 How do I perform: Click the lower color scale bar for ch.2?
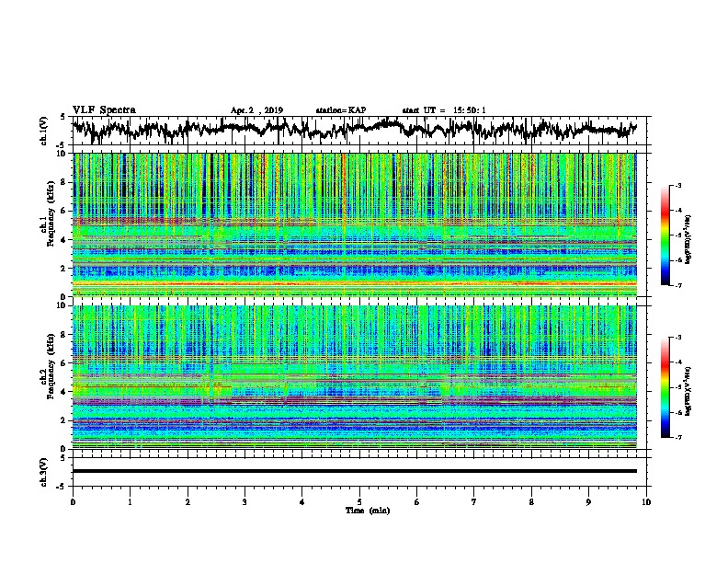(x=665, y=387)
